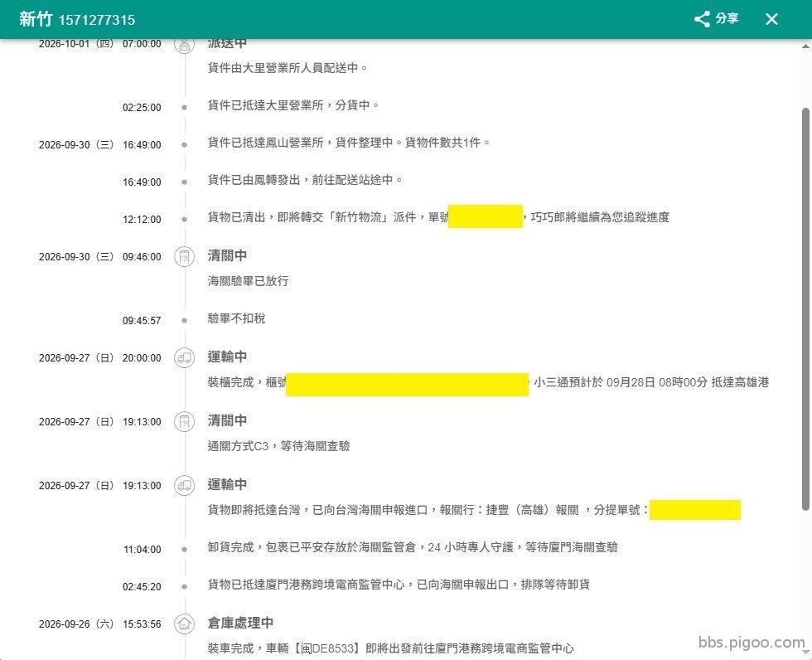The image size is (812, 660).
Task: Click the 清關中 heading at 19:13:00
Action: tap(227, 420)
